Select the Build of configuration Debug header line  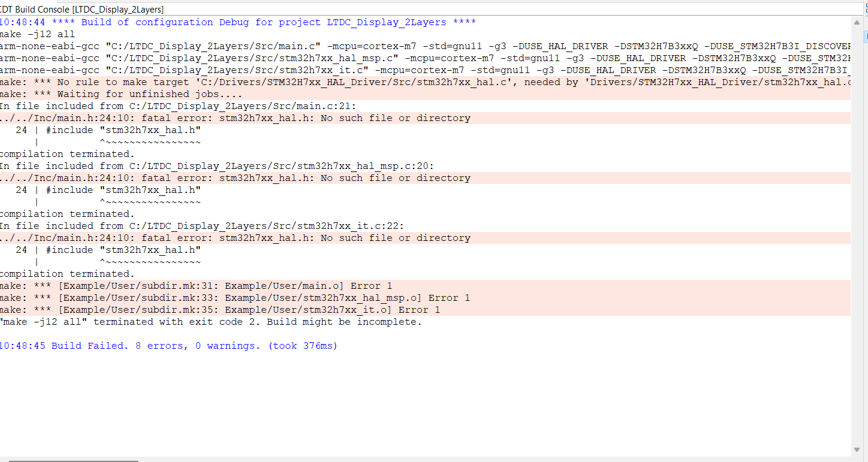239,22
